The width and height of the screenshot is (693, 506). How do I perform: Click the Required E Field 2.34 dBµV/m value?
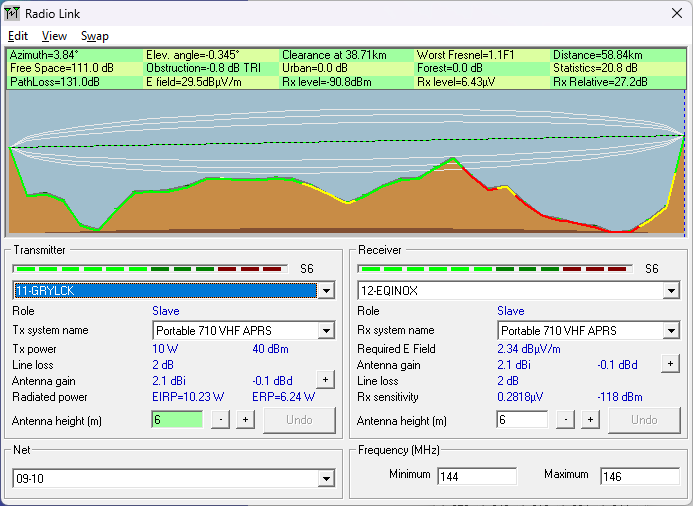click(x=529, y=349)
